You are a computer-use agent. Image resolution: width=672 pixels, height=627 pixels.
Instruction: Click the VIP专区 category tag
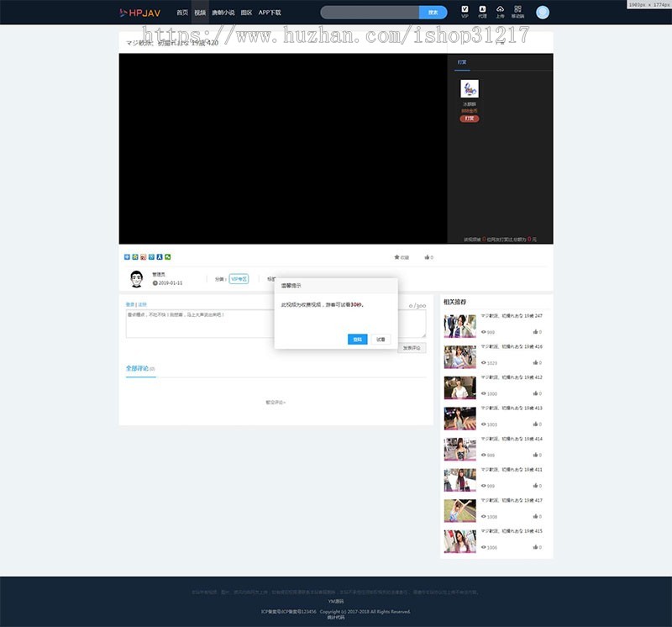[239, 279]
